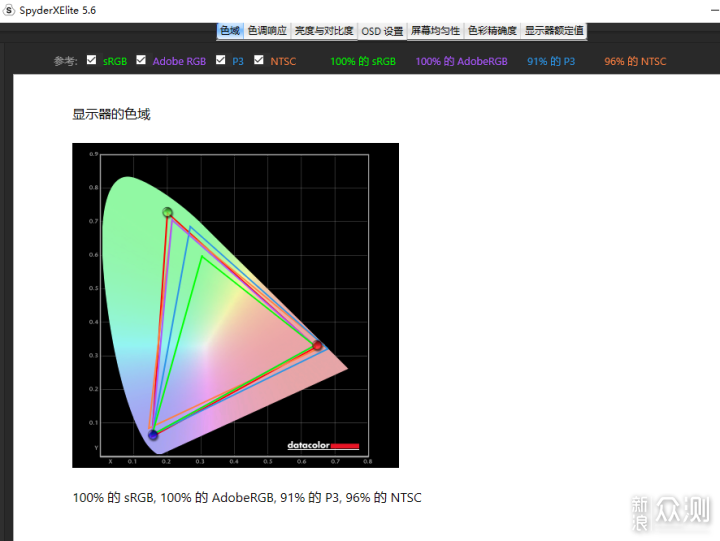Uncheck the sRGB reference checkbox

pyautogui.click(x=91, y=60)
